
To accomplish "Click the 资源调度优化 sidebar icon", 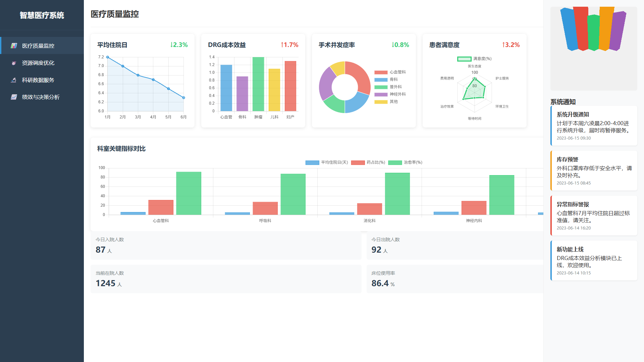I will [14, 63].
